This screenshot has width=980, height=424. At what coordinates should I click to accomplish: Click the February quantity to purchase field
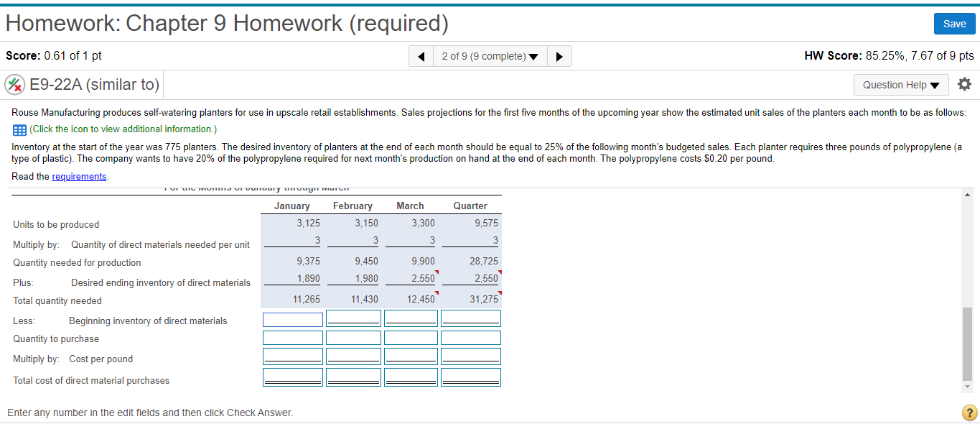click(353, 337)
